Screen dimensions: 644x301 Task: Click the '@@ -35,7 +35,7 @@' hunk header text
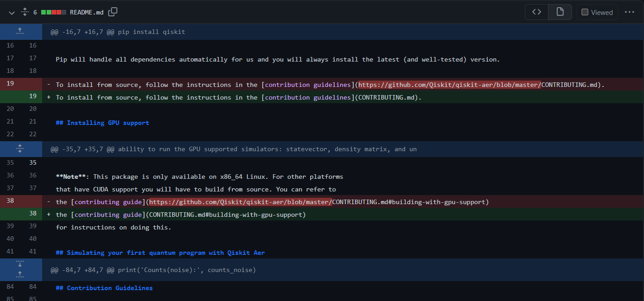[x=234, y=149]
